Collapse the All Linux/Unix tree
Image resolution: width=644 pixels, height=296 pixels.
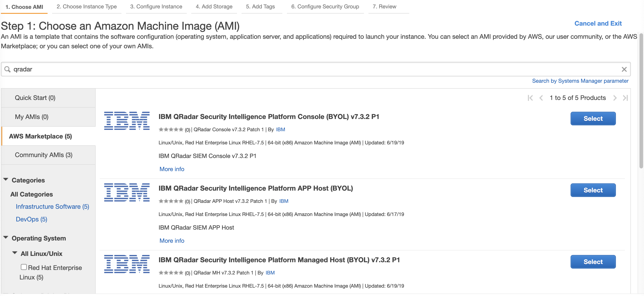(x=15, y=253)
